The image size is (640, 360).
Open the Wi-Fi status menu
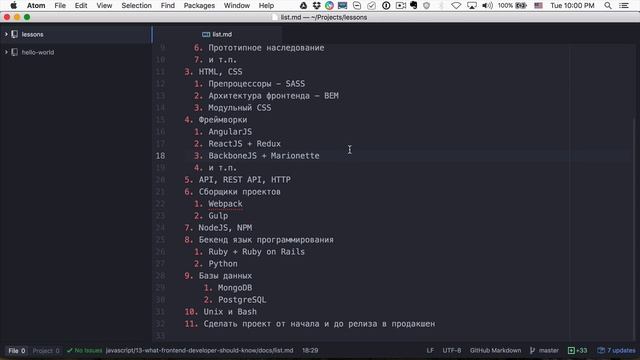(x=456, y=5)
